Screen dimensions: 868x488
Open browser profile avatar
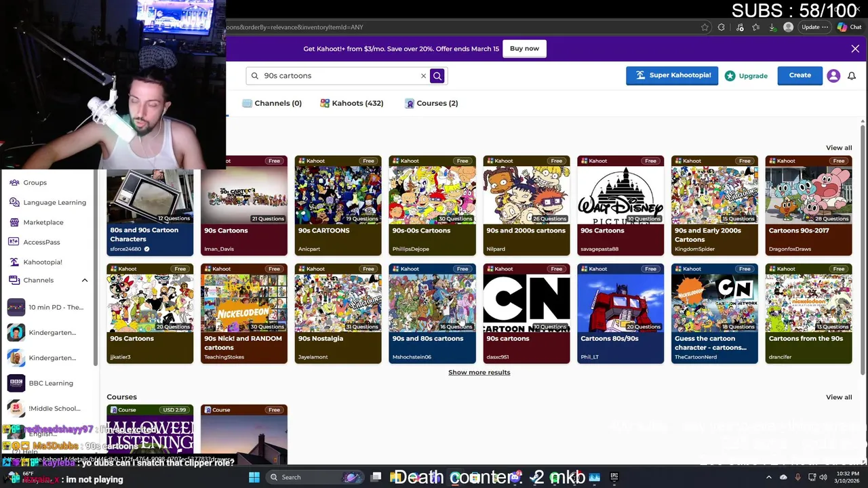[788, 27]
